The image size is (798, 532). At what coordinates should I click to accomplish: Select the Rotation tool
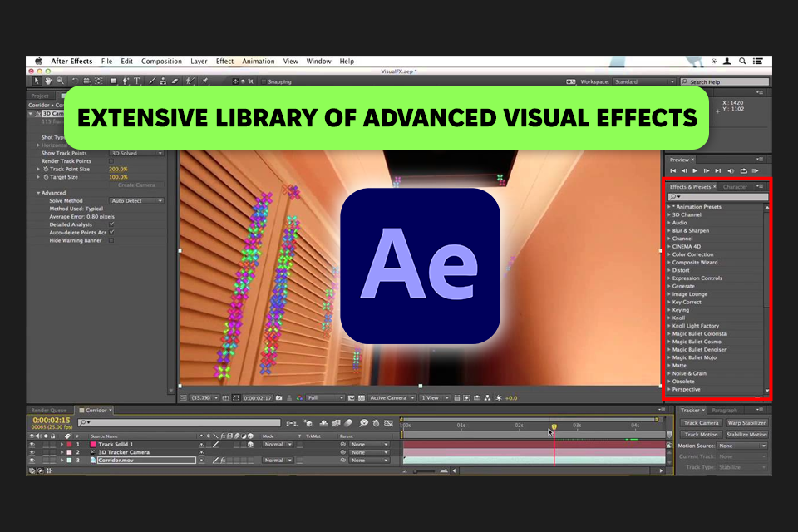point(74,81)
